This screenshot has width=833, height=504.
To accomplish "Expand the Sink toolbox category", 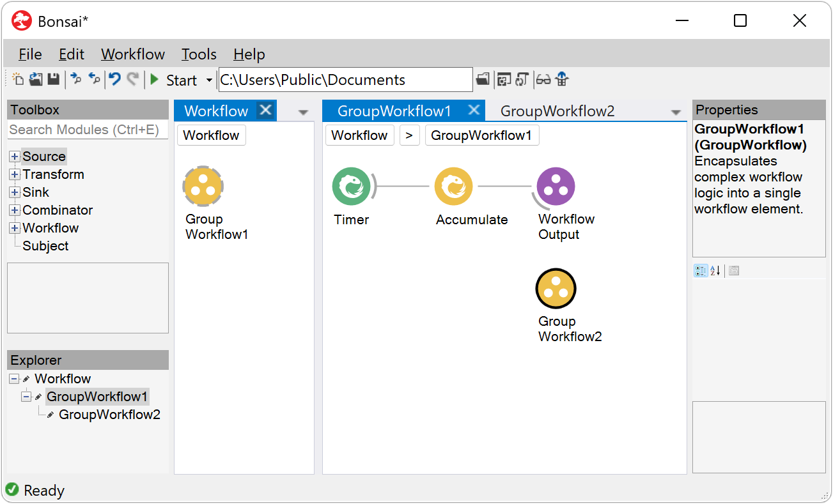I will (x=15, y=192).
